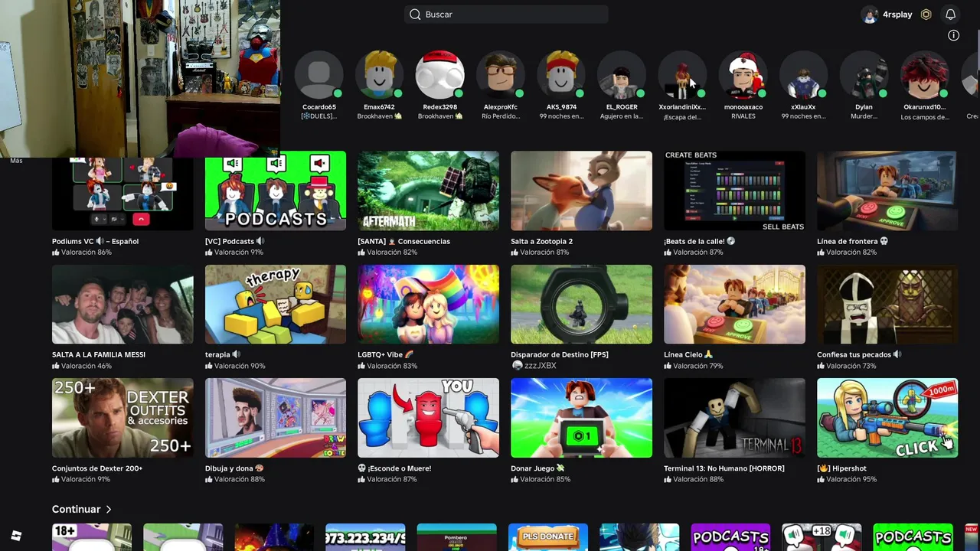Open ¡Esconde o Muere! thumbnail
The image size is (980, 551).
[428, 418]
